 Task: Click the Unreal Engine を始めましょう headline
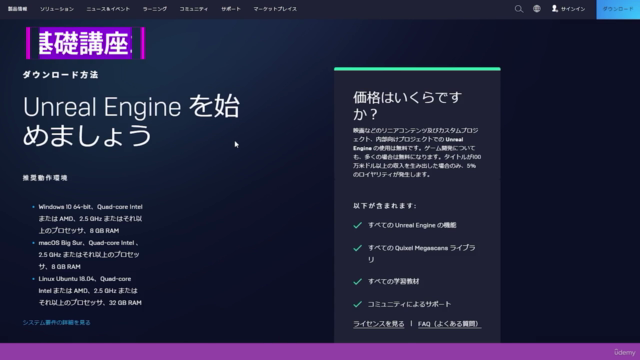click(131, 120)
